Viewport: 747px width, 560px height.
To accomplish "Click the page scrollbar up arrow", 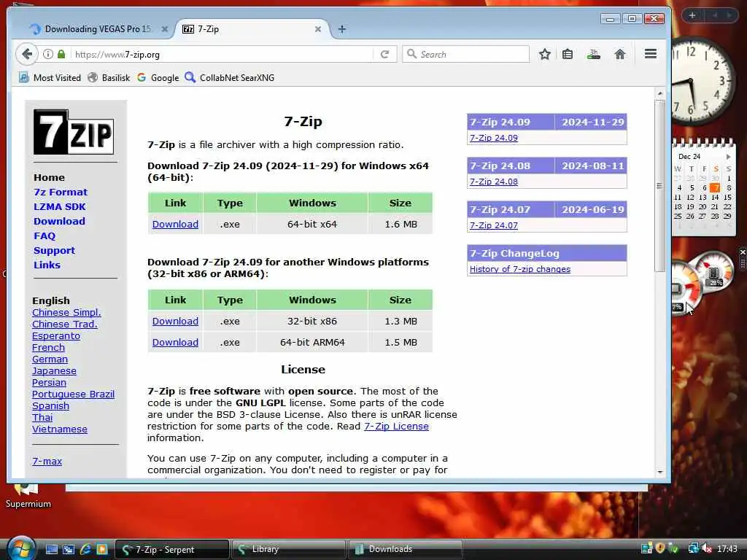I will coord(659,94).
